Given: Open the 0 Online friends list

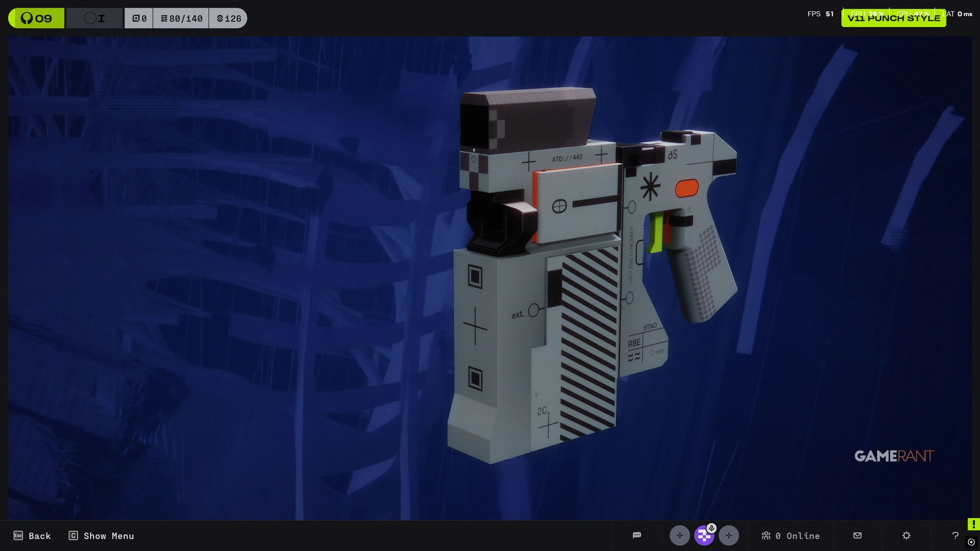Looking at the screenshot, I should [x=791, y=535].
